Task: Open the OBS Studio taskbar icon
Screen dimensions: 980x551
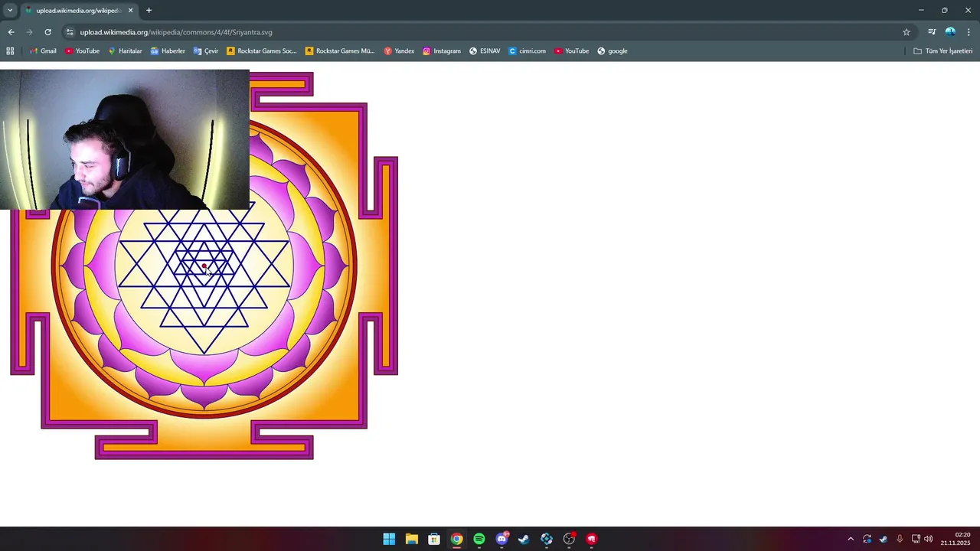Action: 569,539
